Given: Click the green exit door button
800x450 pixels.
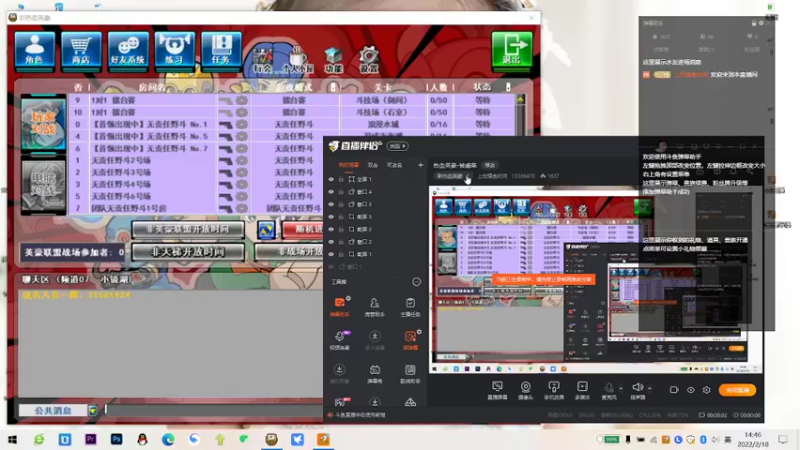Looking at the screenshot, I should [x=512, y=49].
